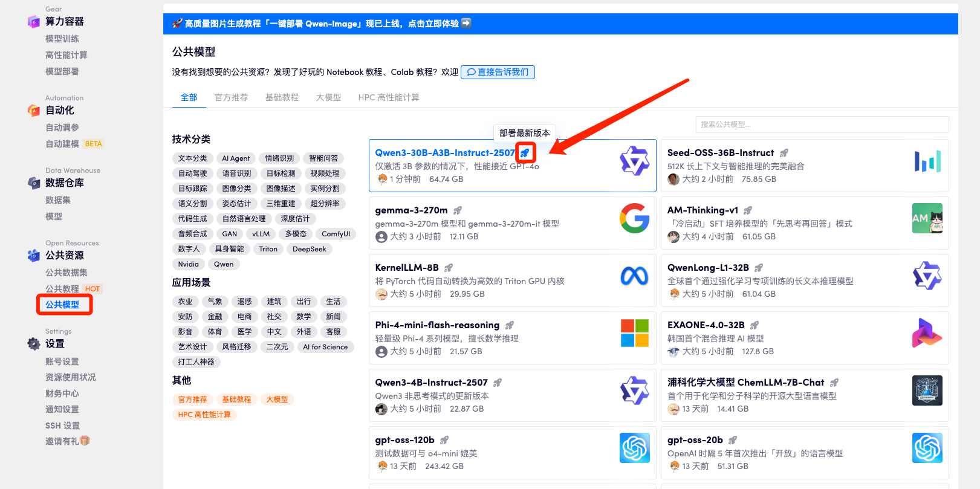Click the 直接告诉我们 button
Image resolution: width=980 pixels, height=489 pixels.
coord(498,72)
